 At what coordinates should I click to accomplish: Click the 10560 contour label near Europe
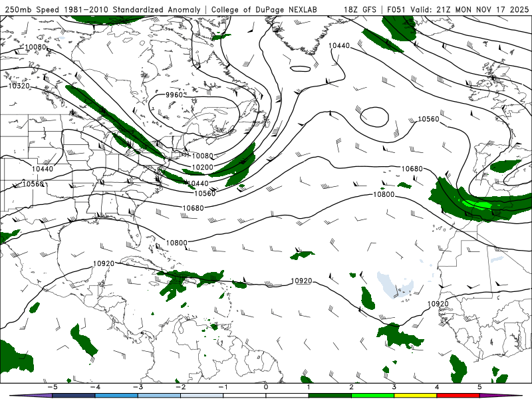click(x=428, y=119)
